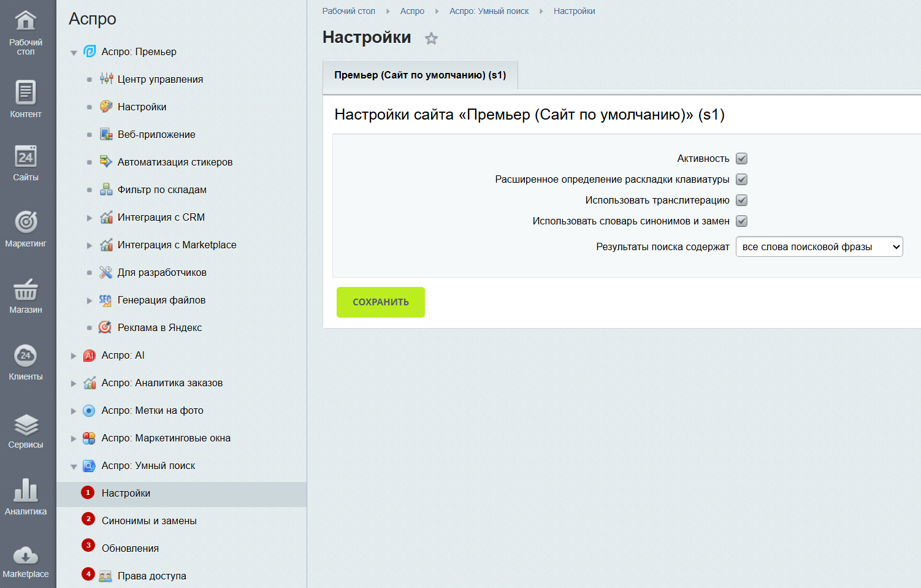Click the Интеграция с CRM chart icon
The width and height of the screenshot is (921, 588).
(106, 217)
